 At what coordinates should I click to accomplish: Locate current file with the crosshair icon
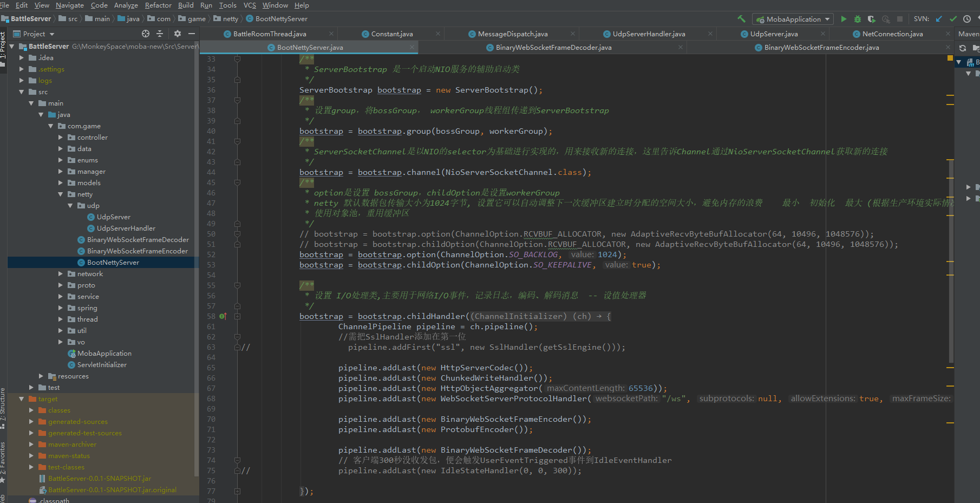pos(146,34)
